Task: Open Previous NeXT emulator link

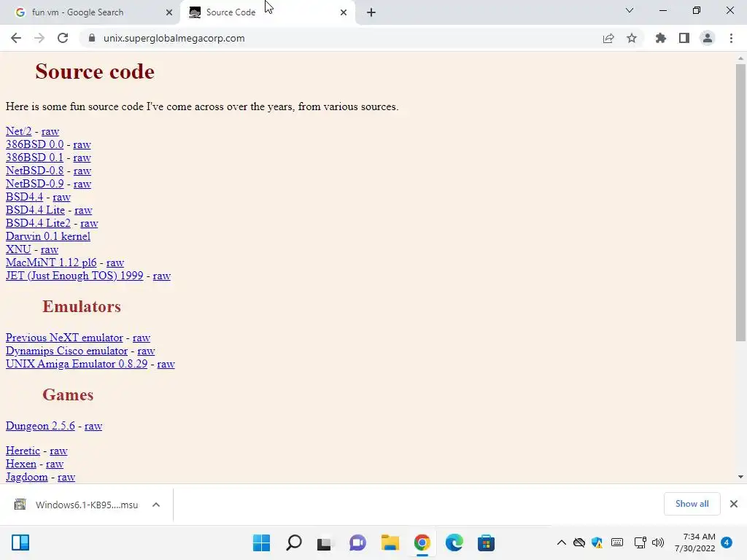Action: (x=64, y=338)
